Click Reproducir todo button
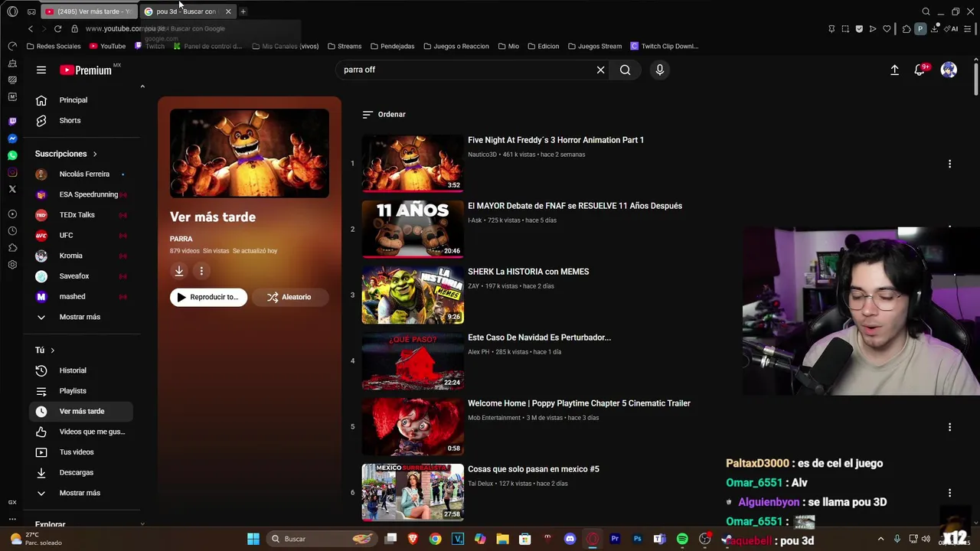The image size is (980, 551). (208, 297)
